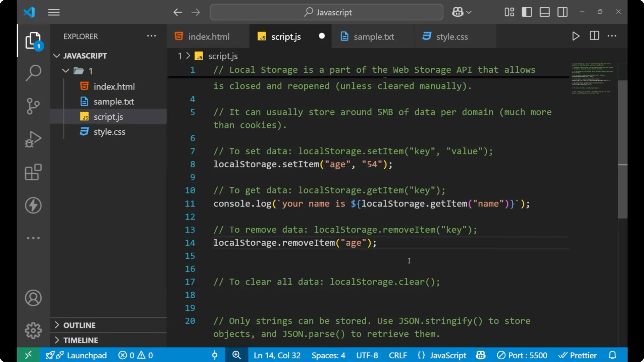Split the editor to the right
This screenshot has height=362, width=644.
tap(594, 36)
